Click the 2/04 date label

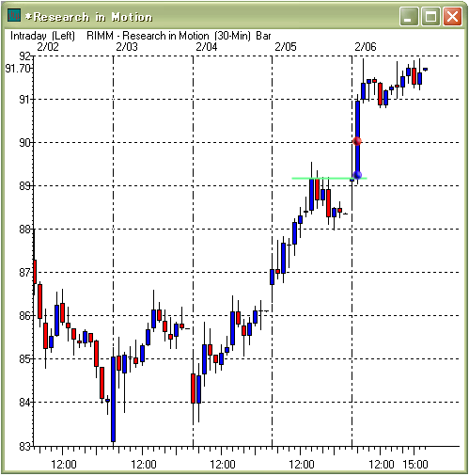(x=207, y=47)
